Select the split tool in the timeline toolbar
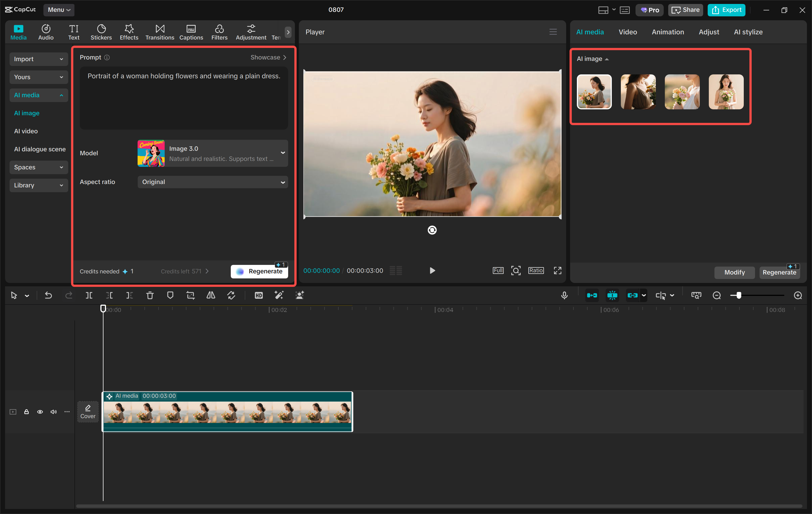This screenshot has height=514, width=812. (89, 295)
